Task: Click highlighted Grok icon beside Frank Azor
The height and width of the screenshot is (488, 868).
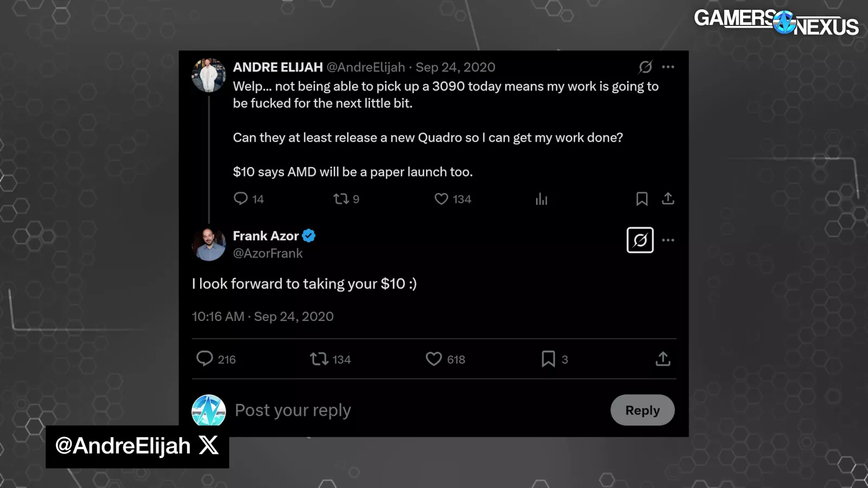Action: [x=640, y=240]
